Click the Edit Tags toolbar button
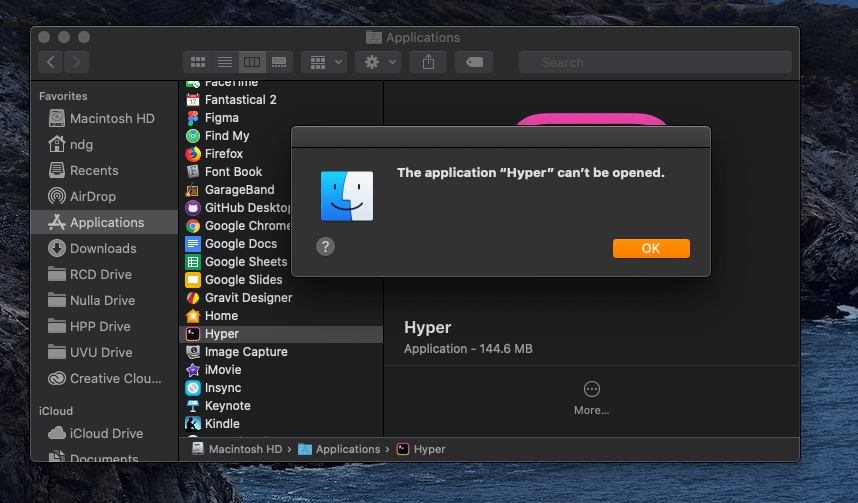Image resolution: width=858 pixels, height=503 pixels. tap(474, 62)
